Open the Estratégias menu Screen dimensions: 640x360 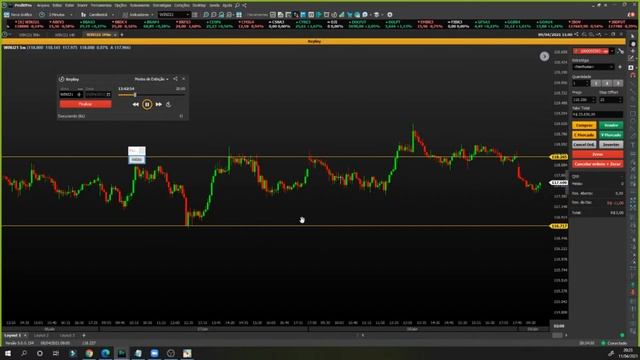click(162, 5)
